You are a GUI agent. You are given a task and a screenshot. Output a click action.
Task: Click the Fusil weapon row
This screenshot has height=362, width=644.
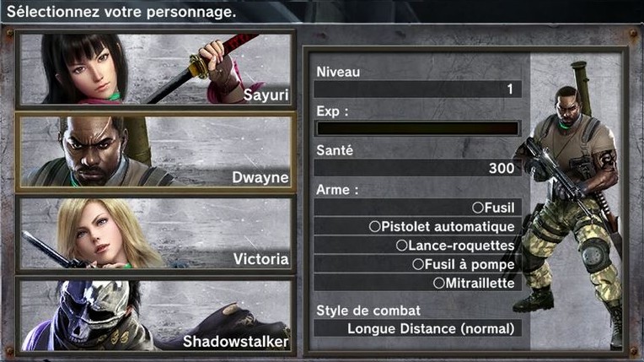[x=418, y=208]
